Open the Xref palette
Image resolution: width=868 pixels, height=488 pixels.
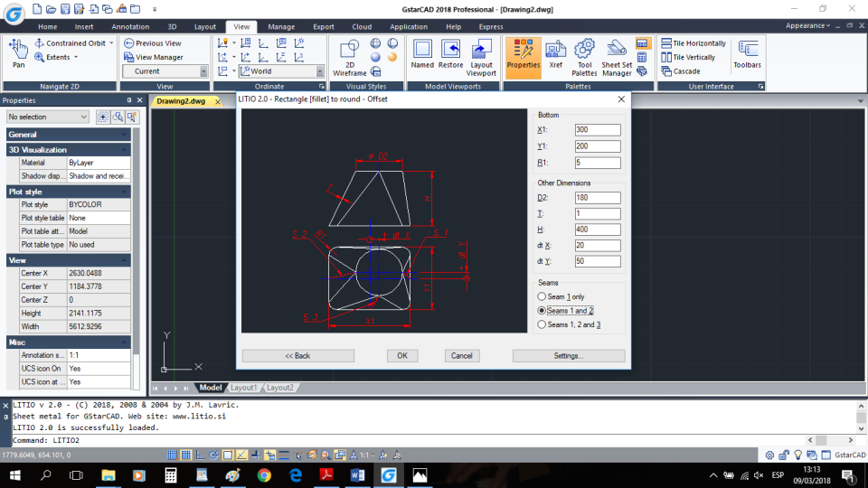coord(555,54)
